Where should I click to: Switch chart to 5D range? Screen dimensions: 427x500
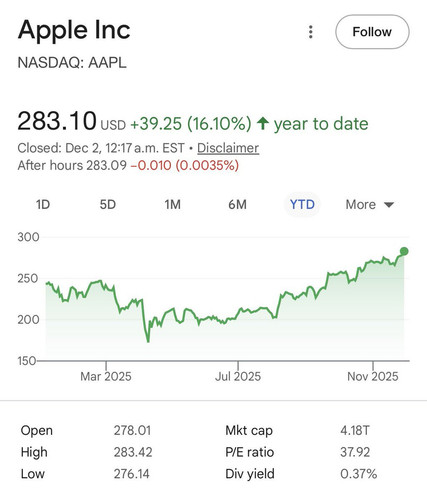[x=108, y=204]
